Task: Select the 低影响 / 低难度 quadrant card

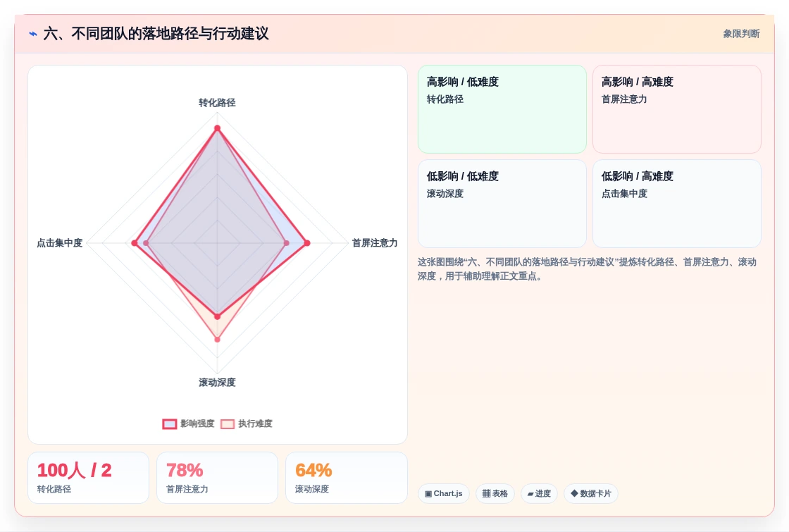Action: click(x=502, y=204)
